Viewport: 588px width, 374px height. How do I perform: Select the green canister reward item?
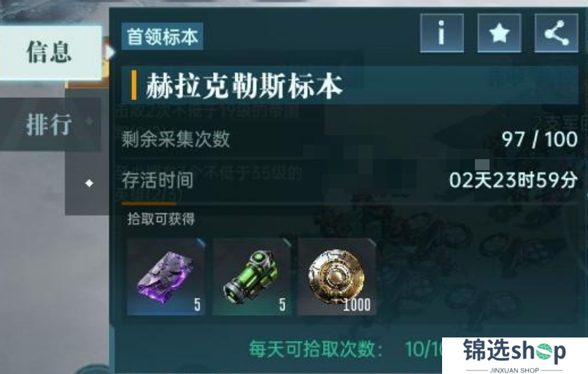point(252,277)
